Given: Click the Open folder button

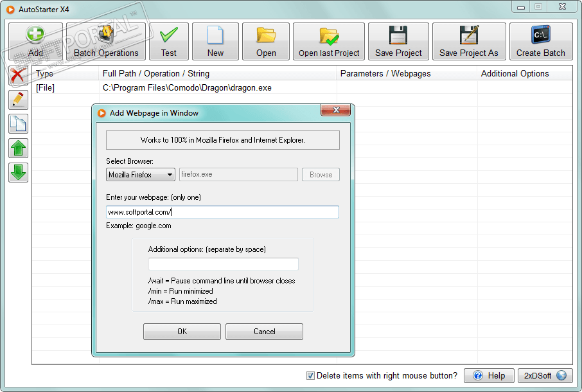Looking at the screenshot, I should [x=266, y=41].
